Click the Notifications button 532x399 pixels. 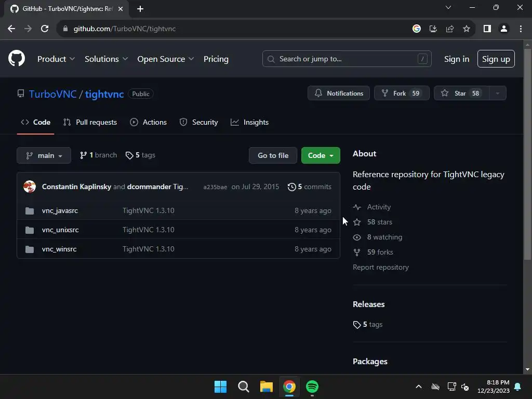339,94
